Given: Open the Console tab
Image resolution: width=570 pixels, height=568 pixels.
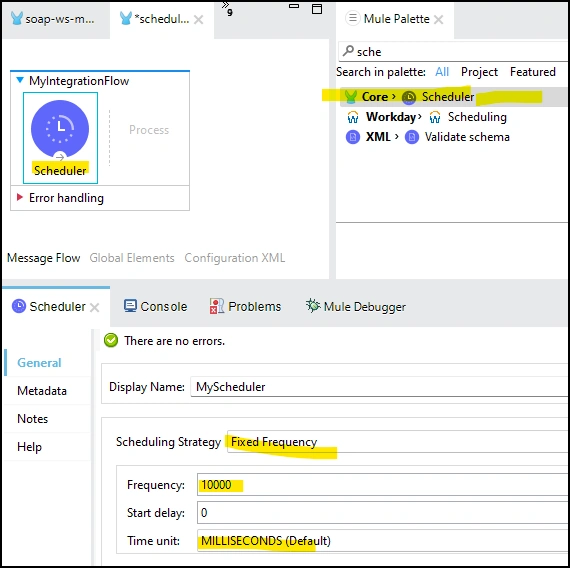Looking at the screenshot, I should [156, 307].
